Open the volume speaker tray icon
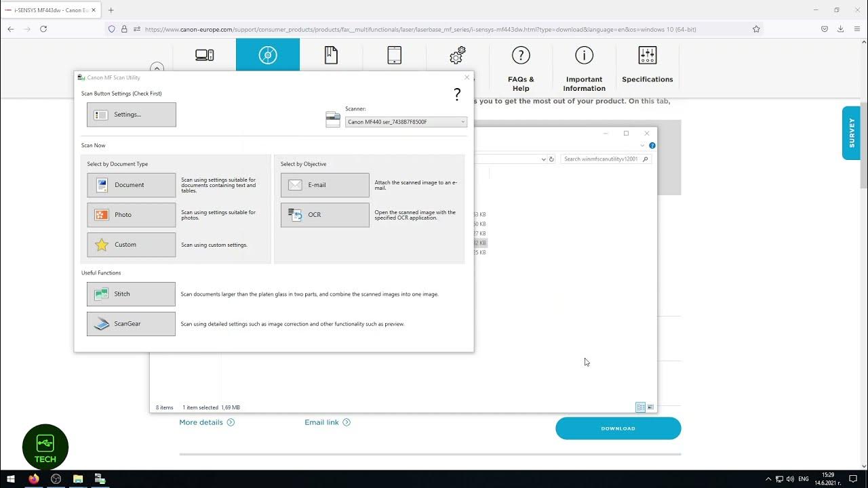Screen dimensions: 868x488 (x=790, y=479)
